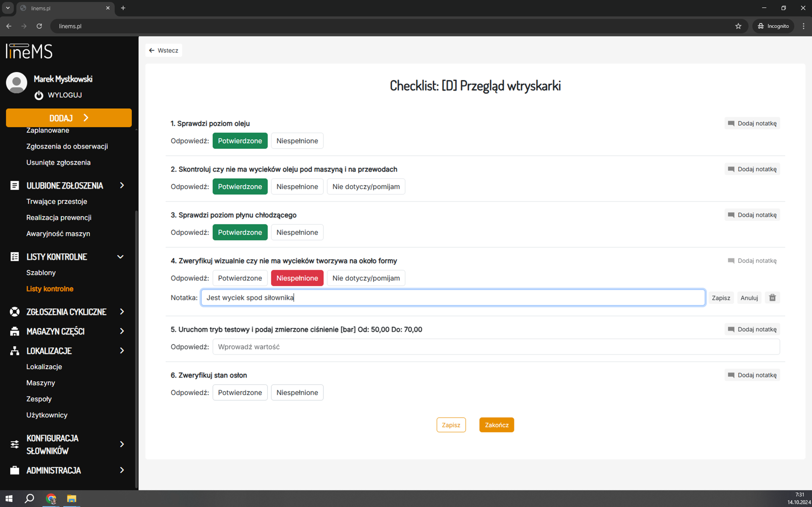Viewport: 812px width, 507px height.
Task: Open Zgłoszenia do obserwacji in sidebar
Action: pos(67,146)
